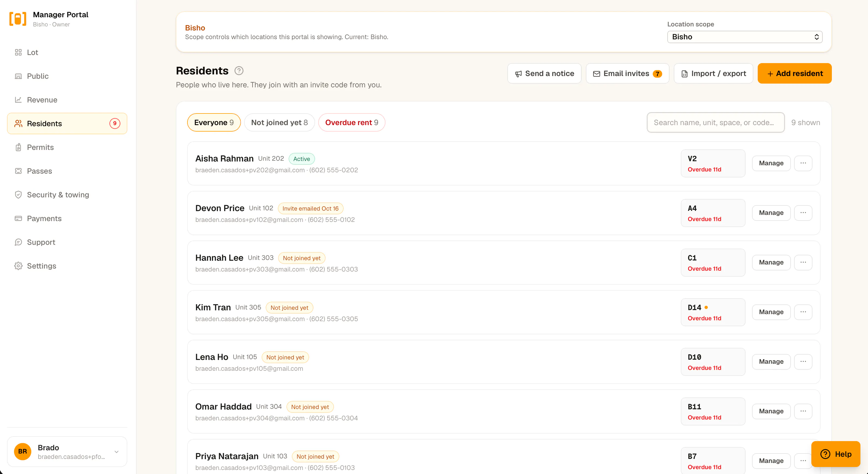
Task: Open more options for Kim Tran
Action: point(803,312)
